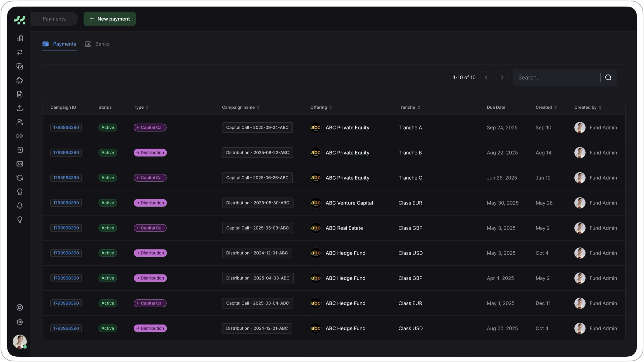Click the search magnifier icon
Viewport: 644px width, 362px height.
(x=608, y=77)
